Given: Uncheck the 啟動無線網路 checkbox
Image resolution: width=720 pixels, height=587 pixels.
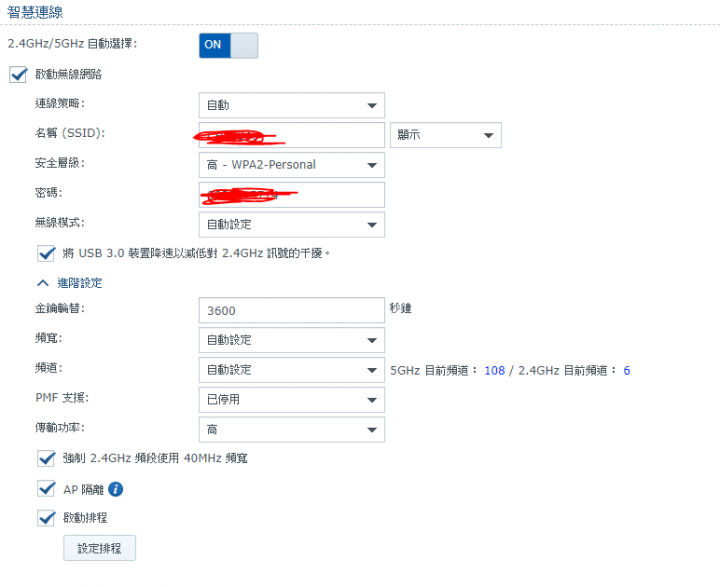Looking at the screenshot, I should pos(18,74).
